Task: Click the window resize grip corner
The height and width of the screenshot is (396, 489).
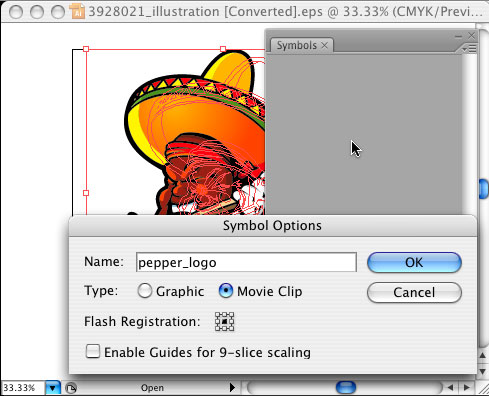Action: pyautogui.click(x=483, y=388)
